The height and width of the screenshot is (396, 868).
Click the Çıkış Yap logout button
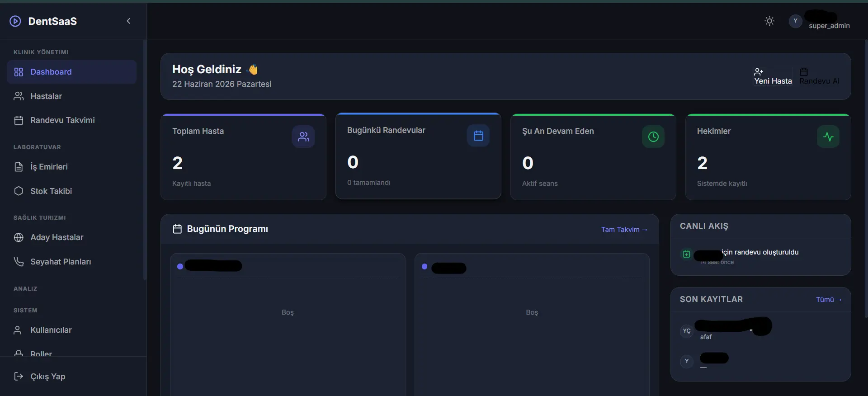point(71,377)
